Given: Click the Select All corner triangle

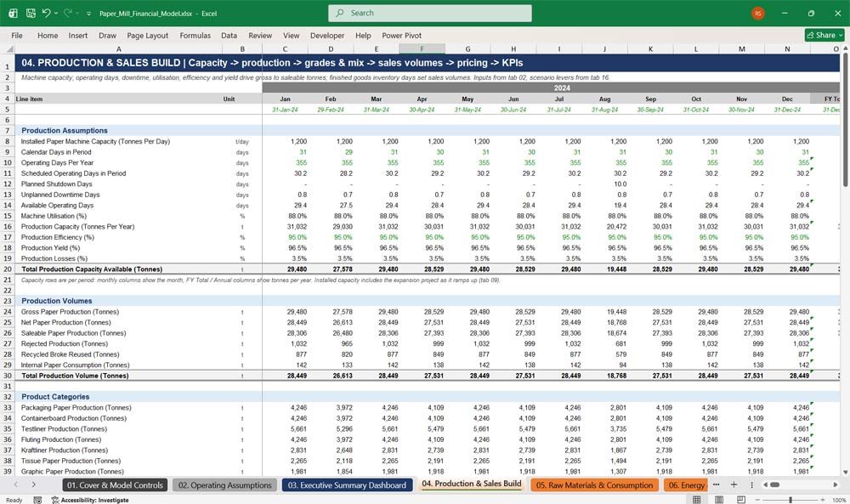Looking at the screenshot, I should (8, 48).
